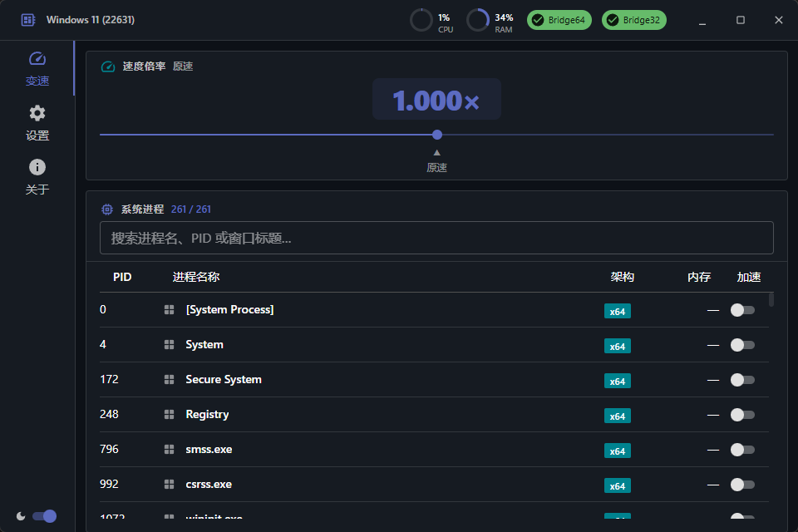Click the speed multiplier slider handle
The width and height of the screenshot is (798, 532).
[x=437, y=135]
